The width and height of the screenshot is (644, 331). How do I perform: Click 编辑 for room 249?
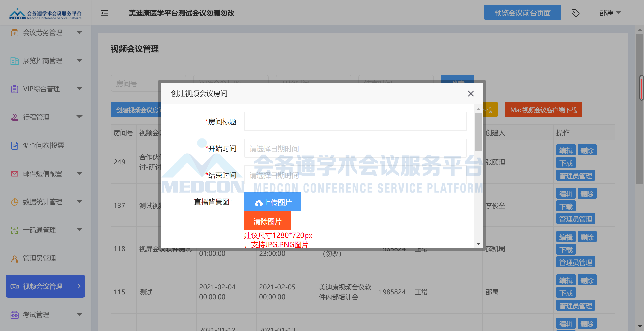coord(566,150)
